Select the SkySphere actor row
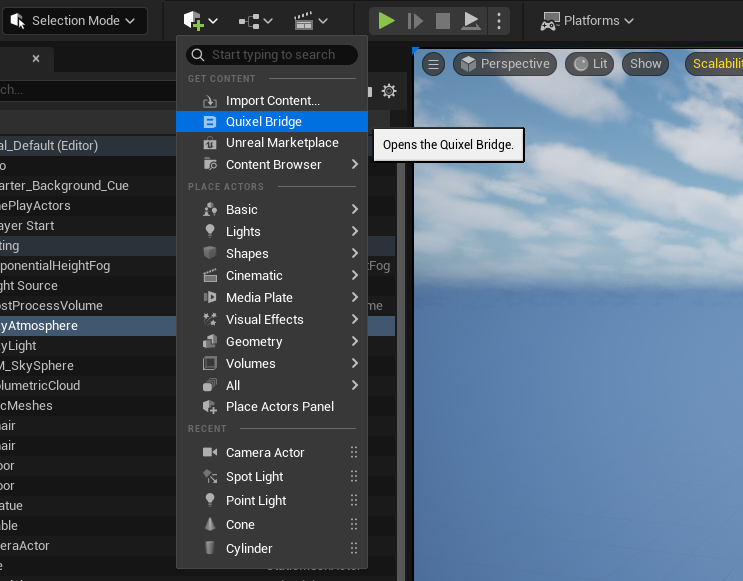This screenshot has width=743, height=581. tap(88, 365)
